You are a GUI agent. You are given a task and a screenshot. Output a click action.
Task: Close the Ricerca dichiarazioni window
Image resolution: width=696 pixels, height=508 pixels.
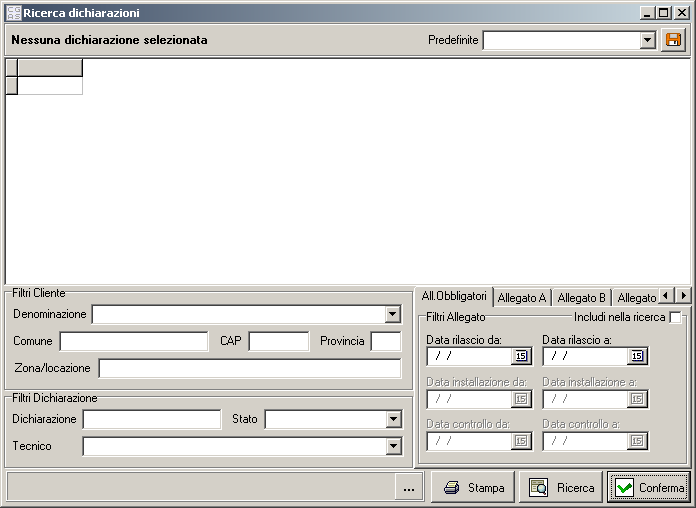click(x=681, y=13)
